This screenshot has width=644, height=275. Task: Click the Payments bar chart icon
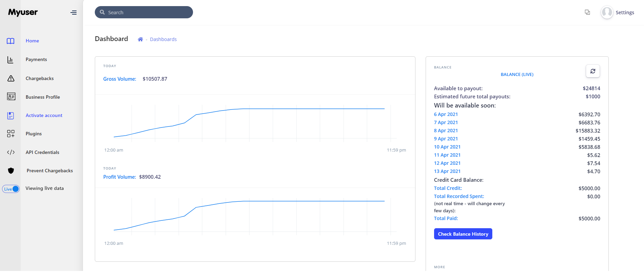coord(10,60)
